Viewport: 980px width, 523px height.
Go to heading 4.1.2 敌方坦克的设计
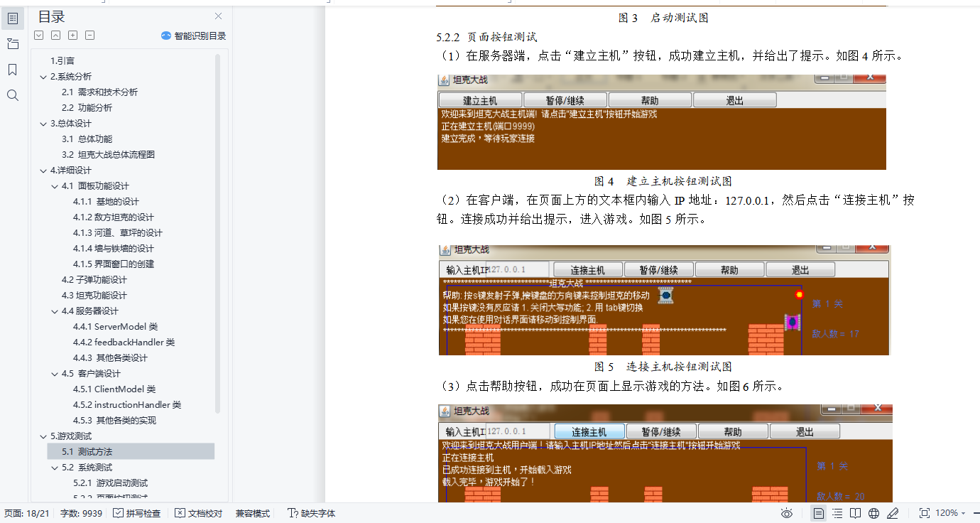point(113,217)
